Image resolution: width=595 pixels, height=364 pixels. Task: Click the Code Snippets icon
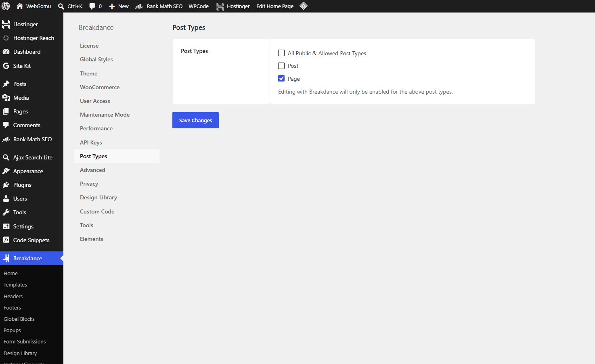tap(6, 240)
